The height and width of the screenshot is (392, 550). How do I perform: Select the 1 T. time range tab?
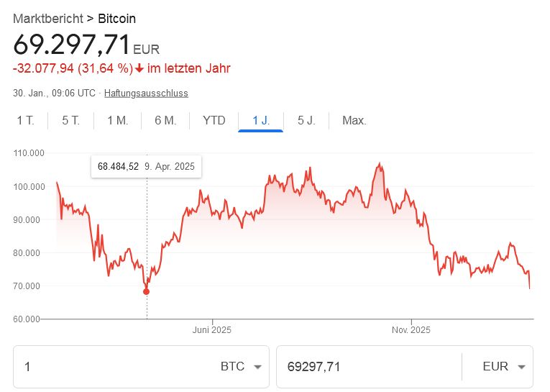25,120
